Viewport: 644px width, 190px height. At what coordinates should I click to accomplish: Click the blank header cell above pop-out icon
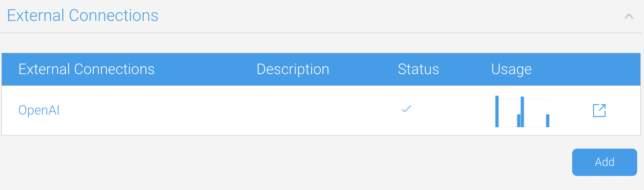pyautogui.click(x=599, y=69)
